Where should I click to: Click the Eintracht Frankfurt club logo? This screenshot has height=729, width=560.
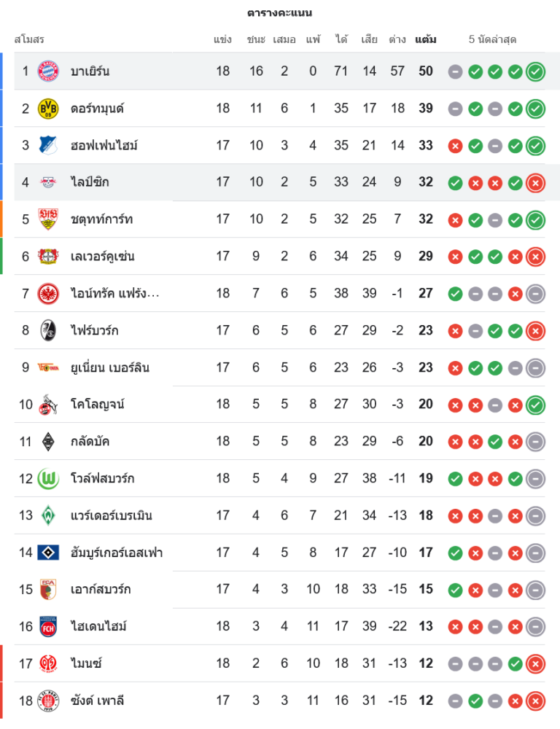pos(48,293)
